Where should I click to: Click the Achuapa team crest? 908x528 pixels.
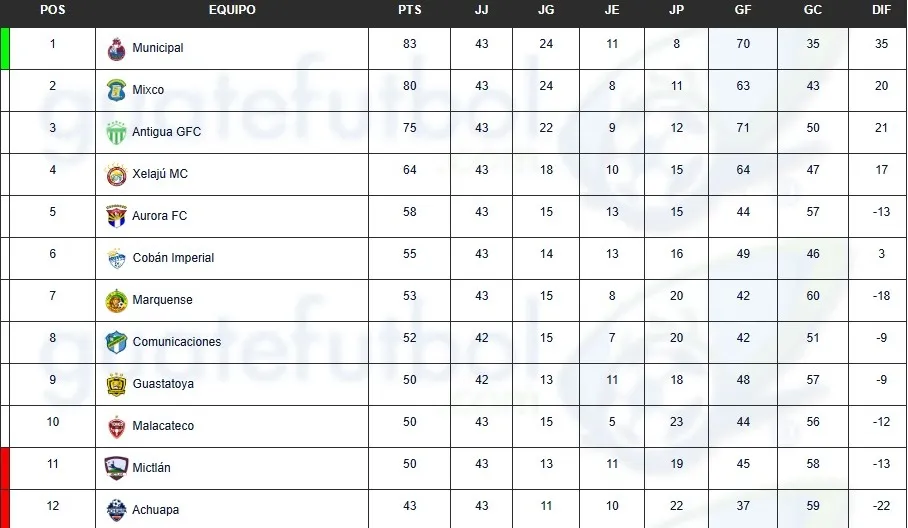[x=117, y=510]
